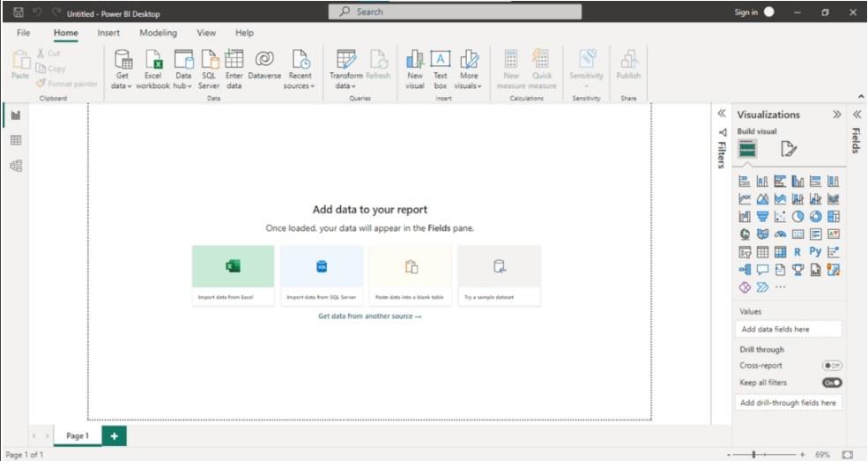This screenshot has width=868, height=461.
Task: Open the Get data dropdown
Action: pyautogui.click(x=122, y=69)
